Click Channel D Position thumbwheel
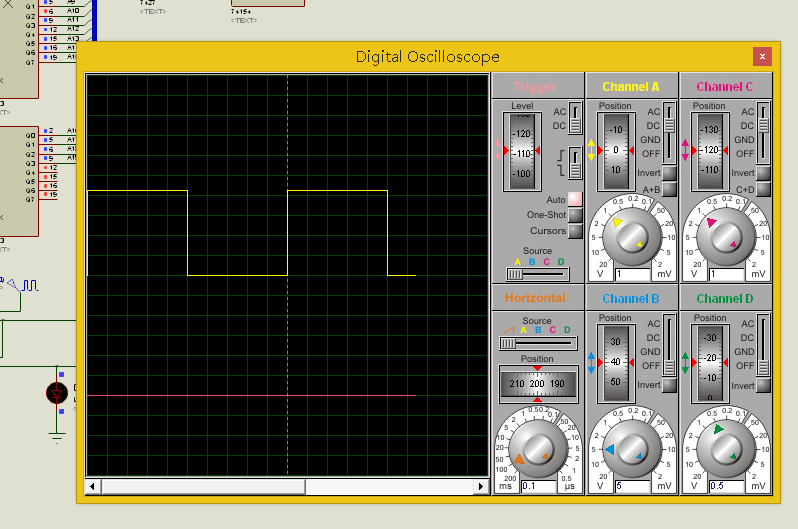798x529 pixels. [x=710, y=363]
